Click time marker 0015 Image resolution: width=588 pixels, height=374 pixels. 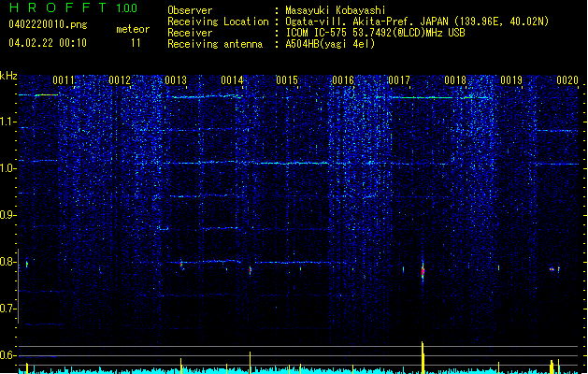click(x=287, y=80)
